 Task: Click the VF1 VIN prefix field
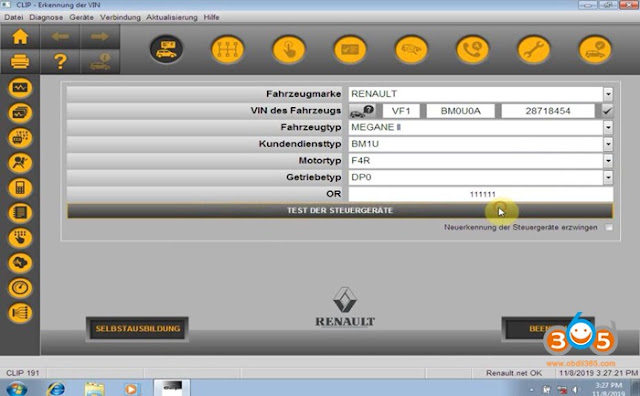click(x=401, y=111)
